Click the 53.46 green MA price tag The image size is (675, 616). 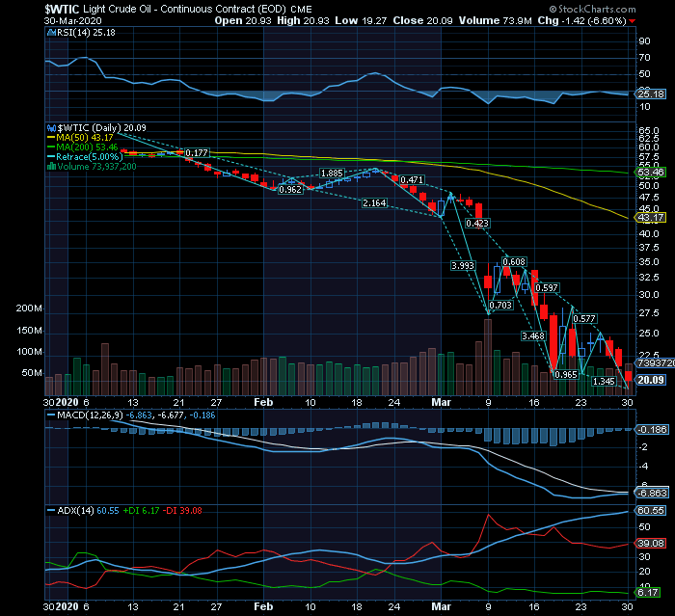tap(651, 173)
